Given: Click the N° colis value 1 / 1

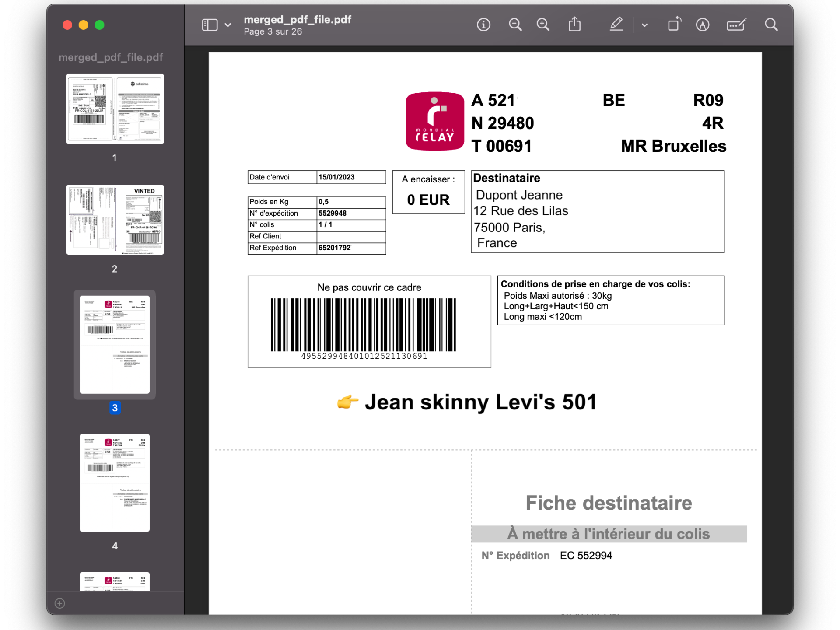Looking at the screenshot, I should (325, 225).
